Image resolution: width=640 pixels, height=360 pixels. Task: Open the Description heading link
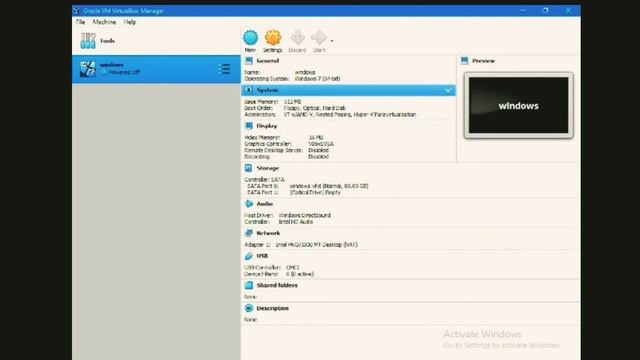(273, 308)
